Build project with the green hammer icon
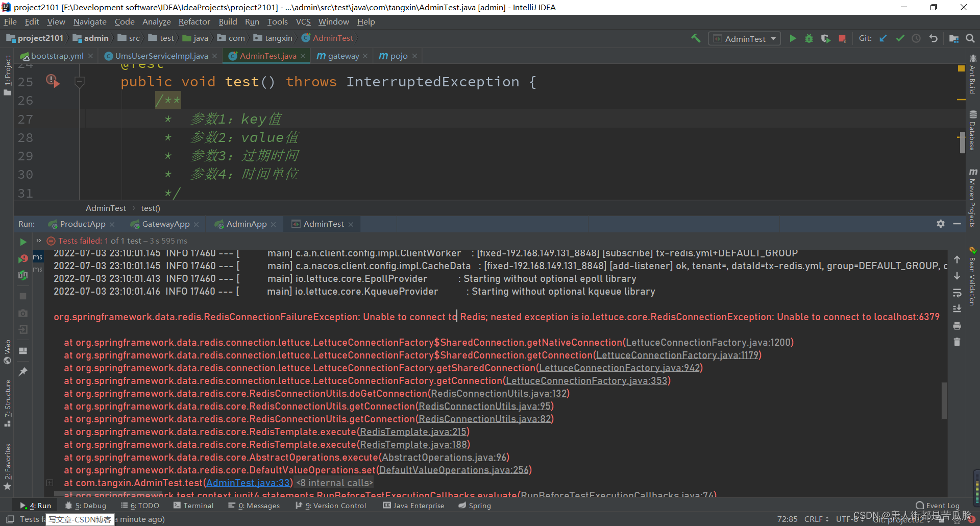Image resolution: width=980 pixels, height=526 pixels. coord(696,38)
